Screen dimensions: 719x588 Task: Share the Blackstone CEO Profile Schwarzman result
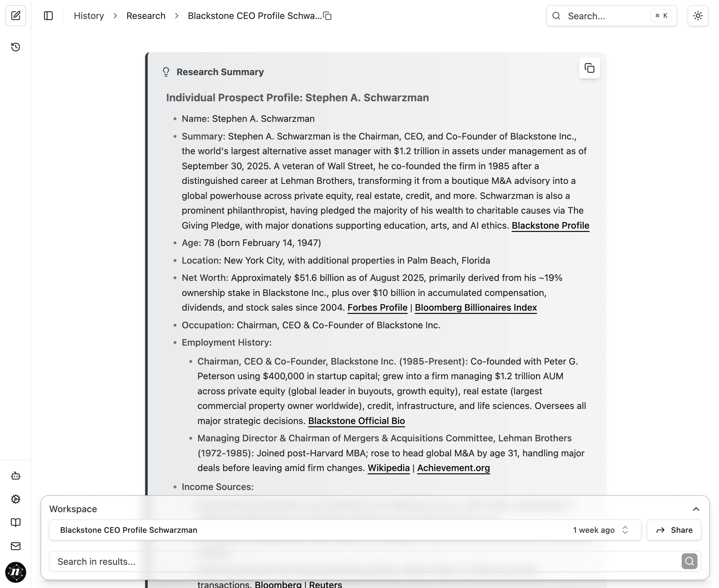tap(674, 530)
